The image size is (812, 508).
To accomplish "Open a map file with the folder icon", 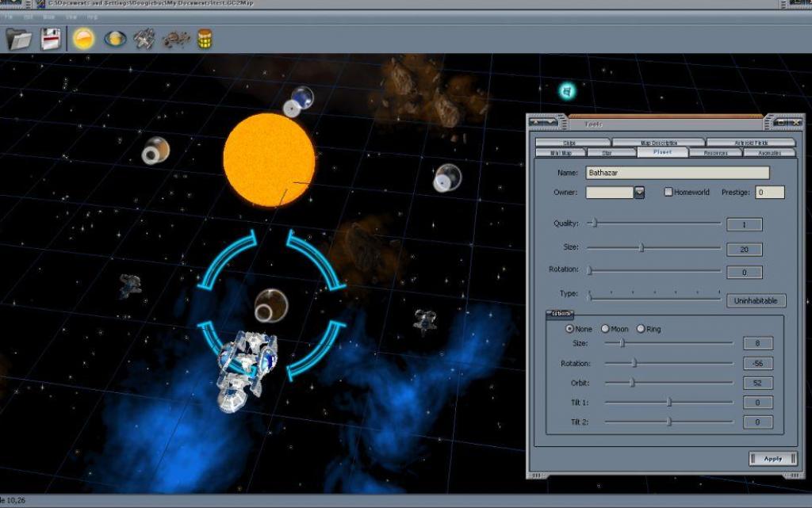I will (x=17, y=37).
